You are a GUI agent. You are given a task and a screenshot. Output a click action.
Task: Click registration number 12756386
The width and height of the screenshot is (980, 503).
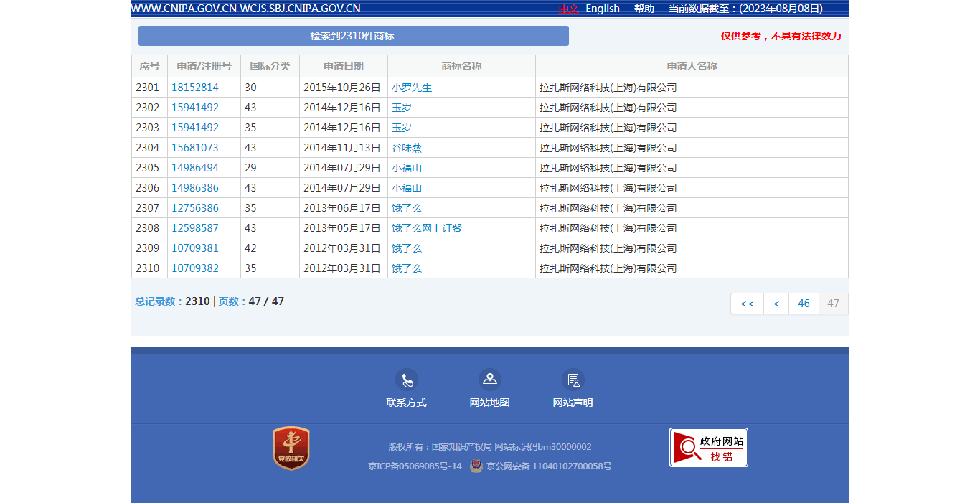[195, 208]
